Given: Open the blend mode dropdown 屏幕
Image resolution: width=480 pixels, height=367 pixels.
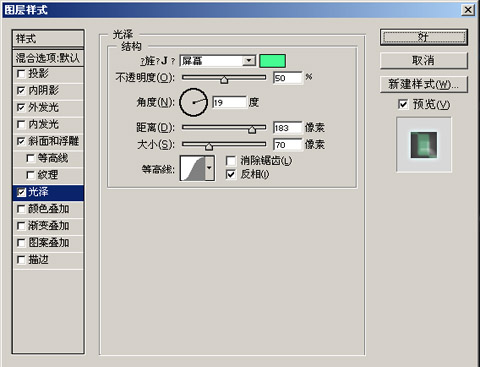Looking at the screenshot, I should click(x=218, y=61).
